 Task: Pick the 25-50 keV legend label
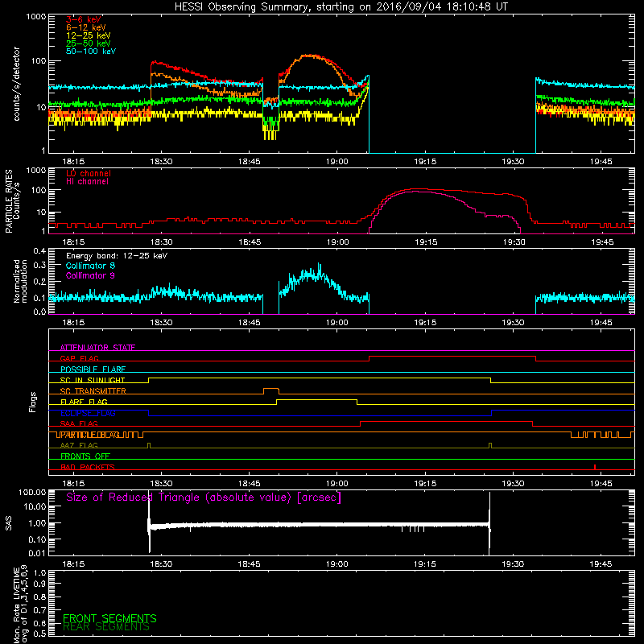pos(89,43)
